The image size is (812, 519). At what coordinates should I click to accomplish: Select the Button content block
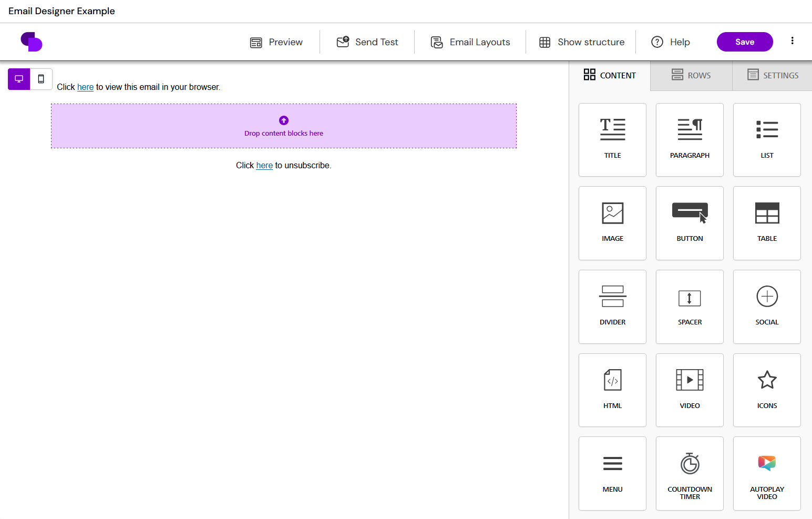690,223
